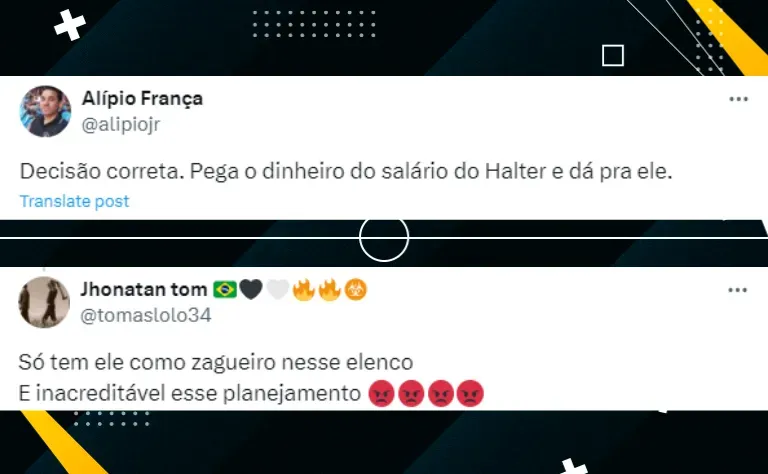Click the 'Decisão correta' post text

click(x=346, y=171)
